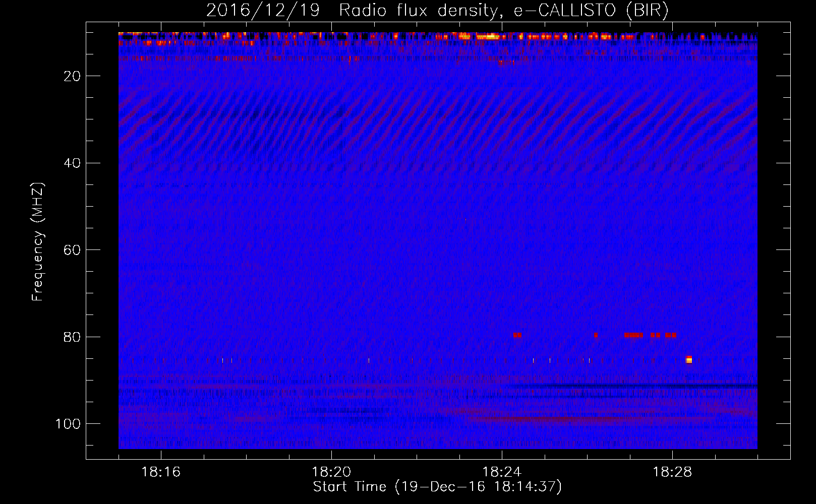Click the 40 frequency tick label

coord(73,163)
